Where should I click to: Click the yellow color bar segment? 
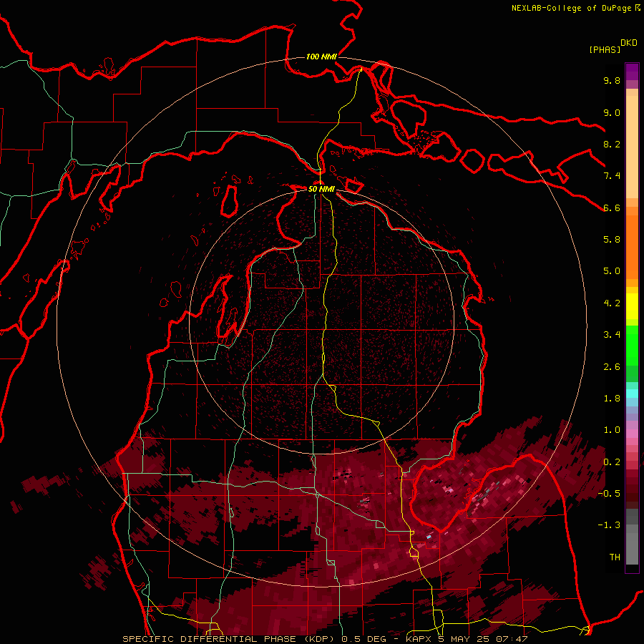(632, 306)
